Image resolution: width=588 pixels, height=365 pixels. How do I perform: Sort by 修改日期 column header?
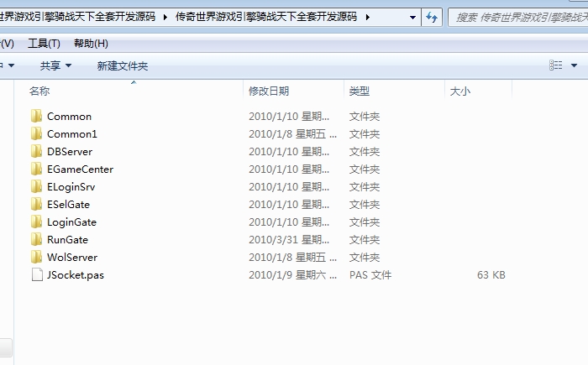coord(269,91)
